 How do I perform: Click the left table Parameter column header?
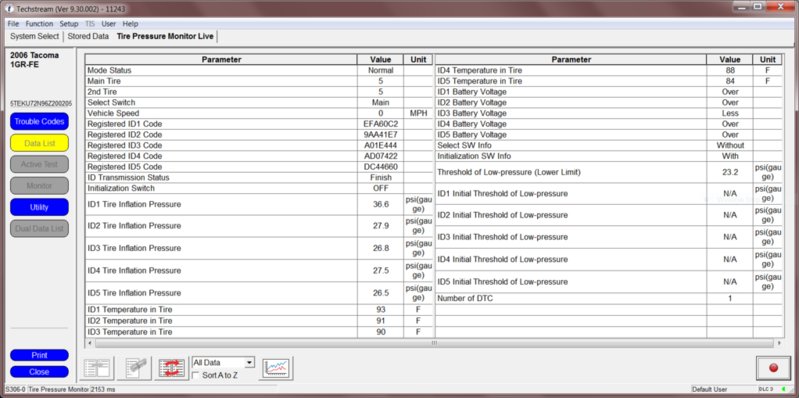pos(221,60)
